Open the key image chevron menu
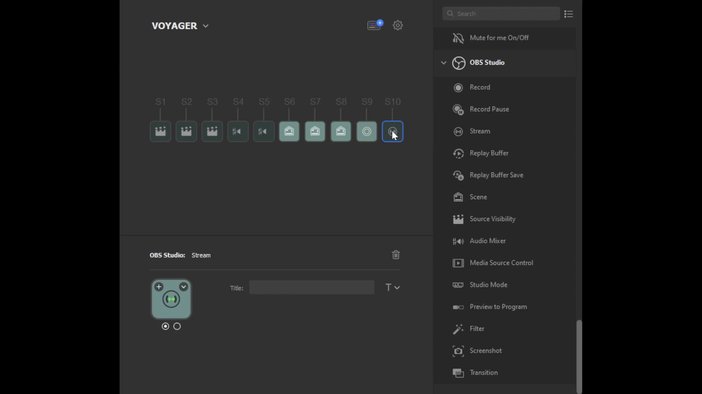Viewport: 702px width, 394px height. [184, 287]
